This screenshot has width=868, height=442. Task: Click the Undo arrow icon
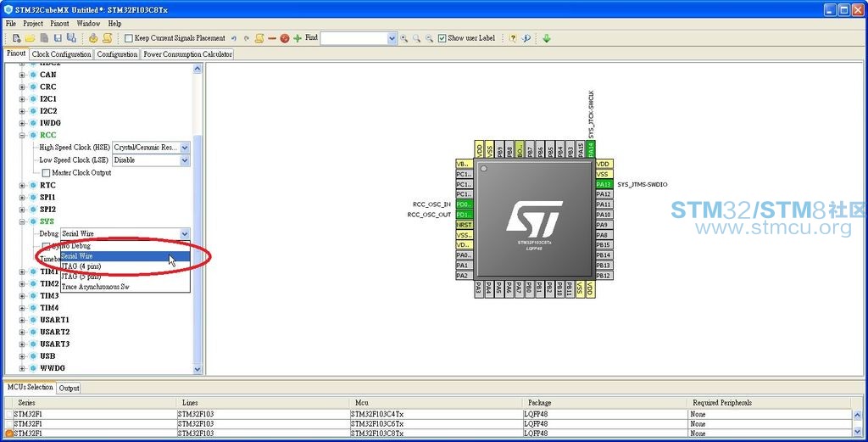(x=234, y=38)
